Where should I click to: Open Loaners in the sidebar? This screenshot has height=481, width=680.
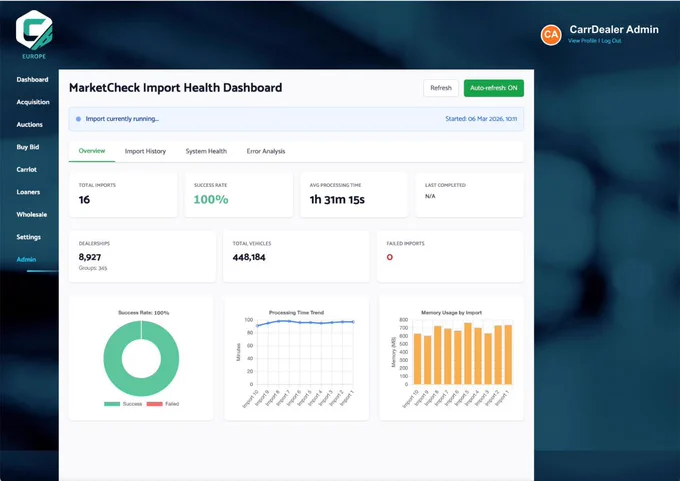point(28,192)
